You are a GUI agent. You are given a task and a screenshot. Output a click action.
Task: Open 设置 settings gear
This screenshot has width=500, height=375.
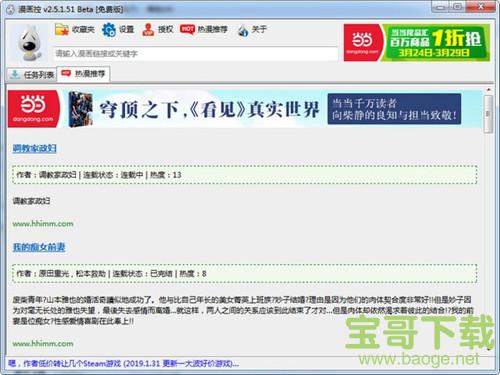tap(118, 29)
